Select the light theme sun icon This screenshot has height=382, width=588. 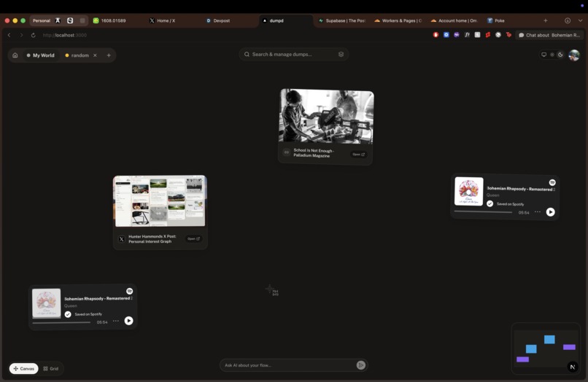point(552,55)
